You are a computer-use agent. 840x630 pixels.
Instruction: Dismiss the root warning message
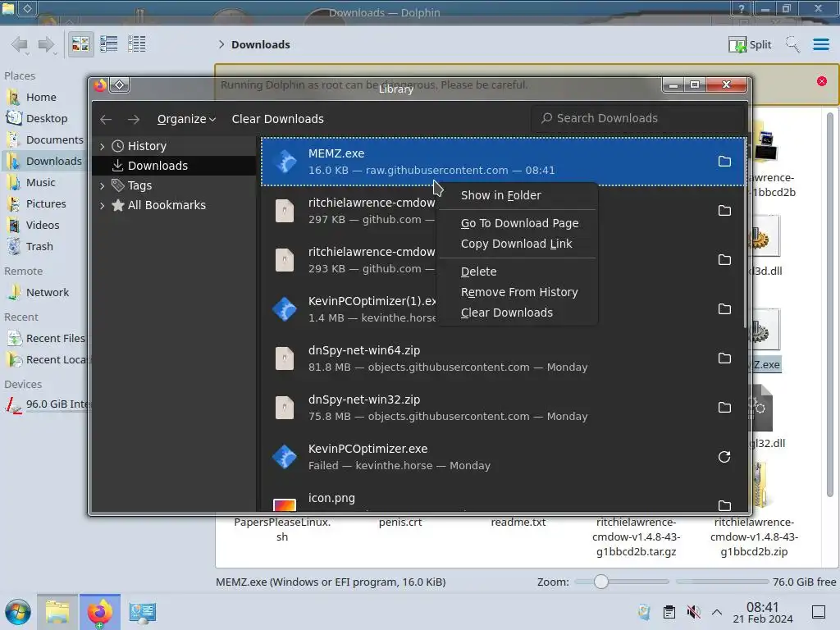coord(822,81)
